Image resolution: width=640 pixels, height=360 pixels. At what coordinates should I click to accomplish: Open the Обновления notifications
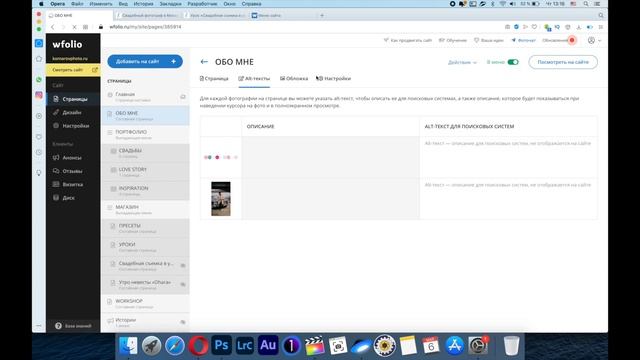click(558, 40)
